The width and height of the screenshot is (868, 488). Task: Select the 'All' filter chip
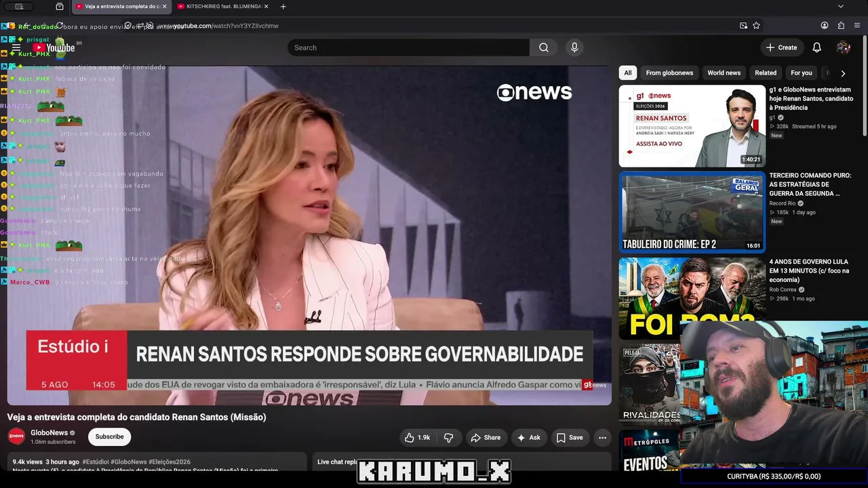pos(628,73)
